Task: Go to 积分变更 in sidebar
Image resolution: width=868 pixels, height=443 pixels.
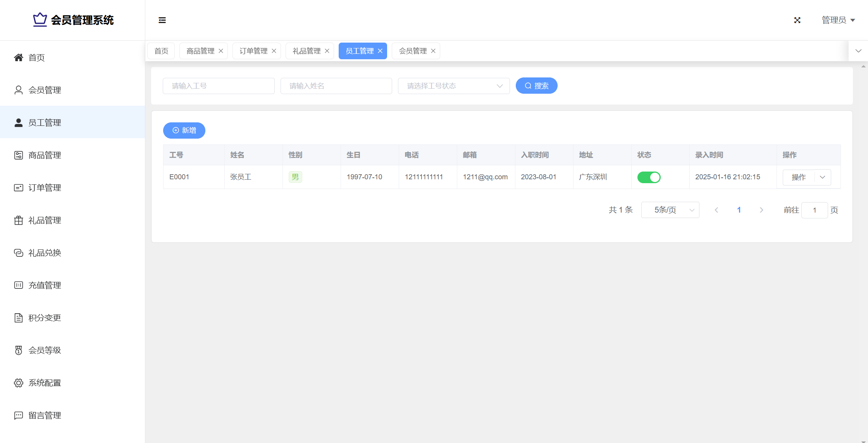Action: (x=45, y=318)
